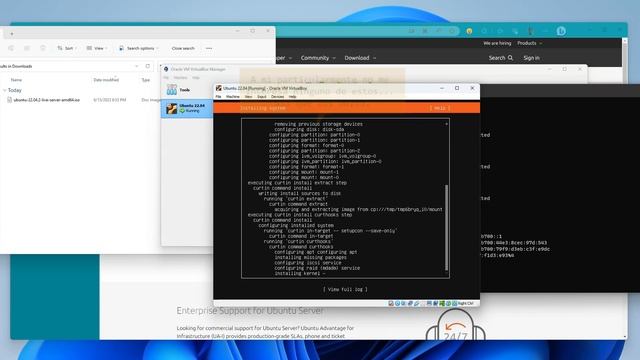Sort by the Type column header
Image resolution: width=640 pixels, height=360 pixels.
pos(146,80)
